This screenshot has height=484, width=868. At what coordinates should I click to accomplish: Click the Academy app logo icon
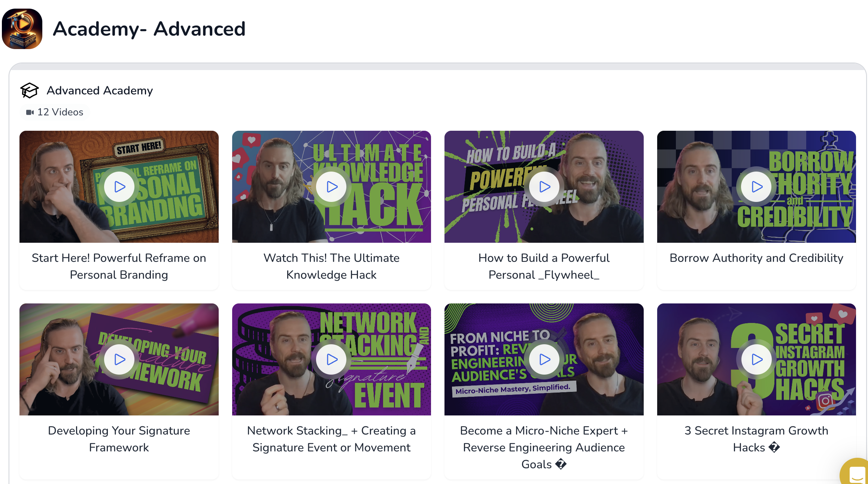[22, 29]
